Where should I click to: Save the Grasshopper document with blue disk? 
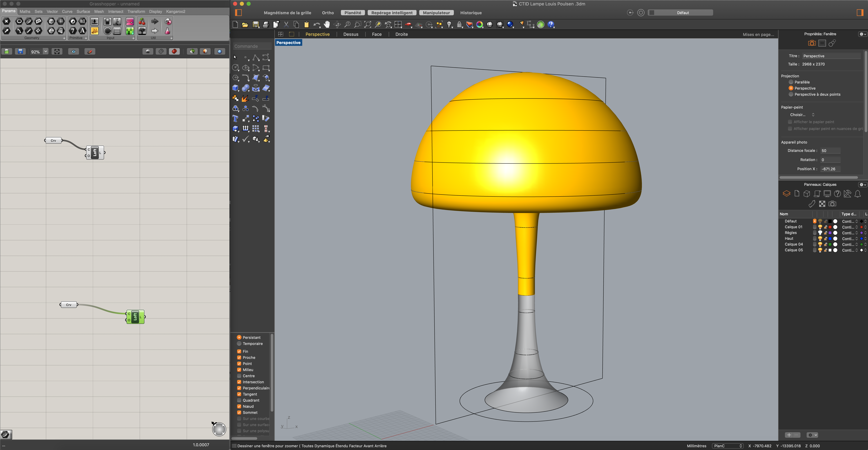click(x=20, y=51)
